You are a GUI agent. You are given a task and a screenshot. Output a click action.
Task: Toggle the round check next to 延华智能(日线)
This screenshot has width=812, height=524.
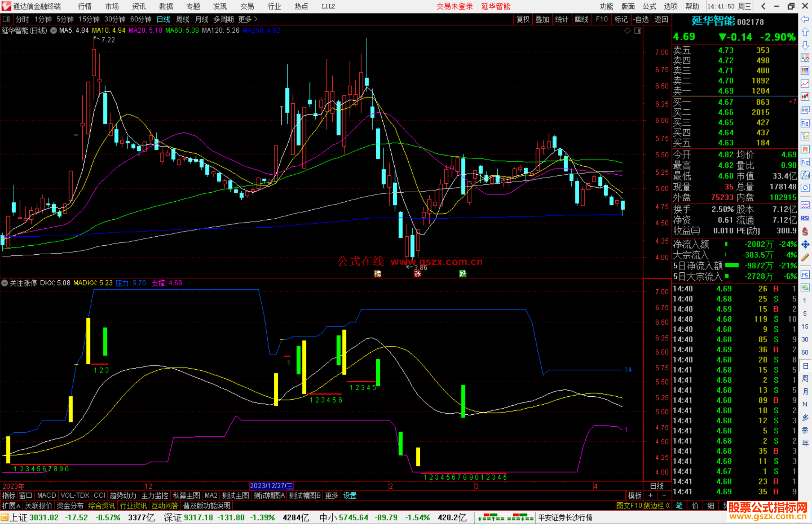click(x=54, y=30)
